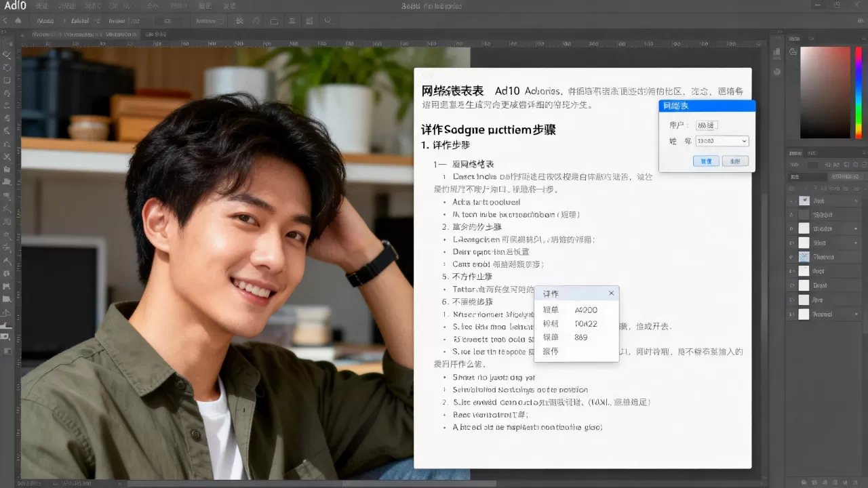The image size is (868, 488).
Task: Click the blue-outlined confirm button in the 网络表 dialog
Action: tap(706, 161)
